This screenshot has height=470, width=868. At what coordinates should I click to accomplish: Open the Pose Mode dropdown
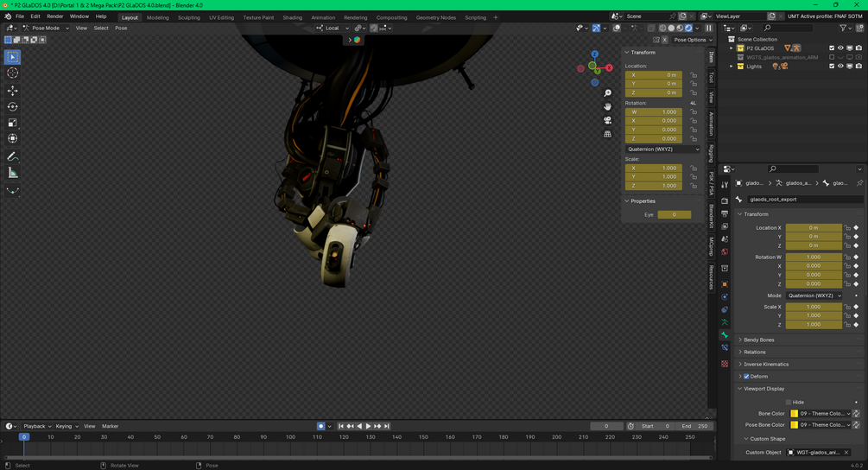46,29
